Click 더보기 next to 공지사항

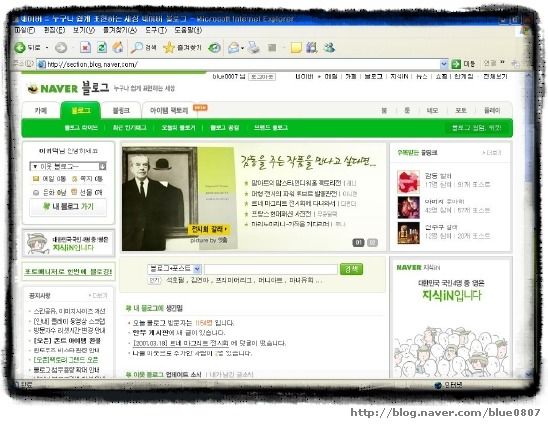(98, 296)
